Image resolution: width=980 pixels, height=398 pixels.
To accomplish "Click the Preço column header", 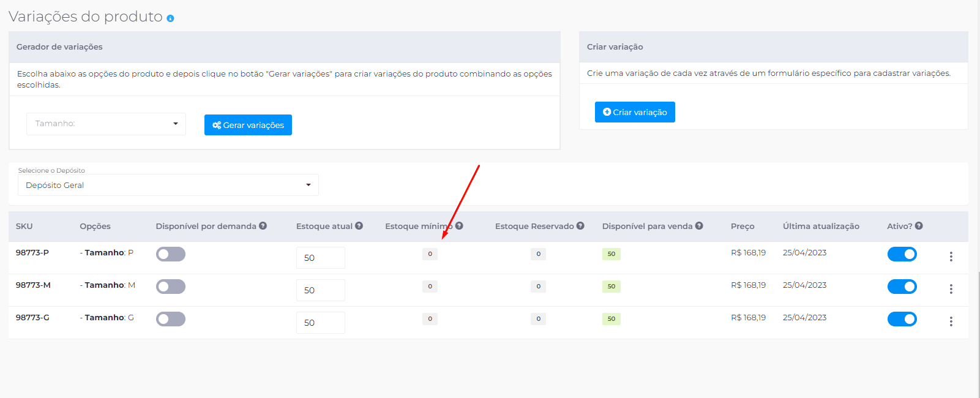I will coord(742,227).
